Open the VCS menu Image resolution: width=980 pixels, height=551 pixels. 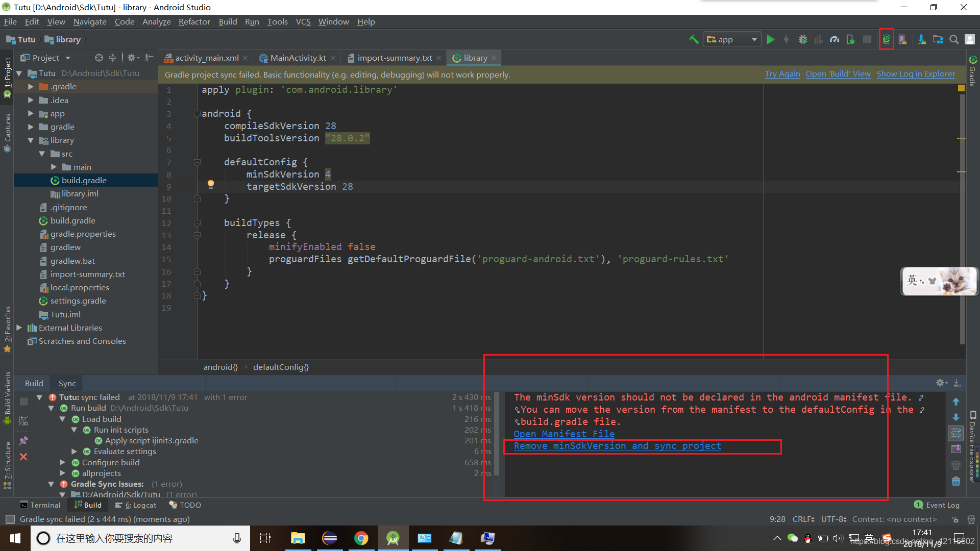click(x=303, y=21)
